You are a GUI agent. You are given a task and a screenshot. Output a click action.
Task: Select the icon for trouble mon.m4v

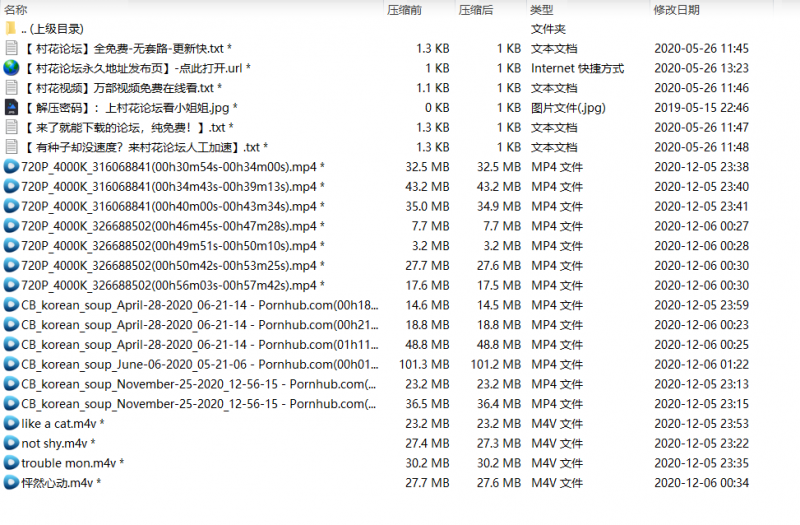[11, 463]
